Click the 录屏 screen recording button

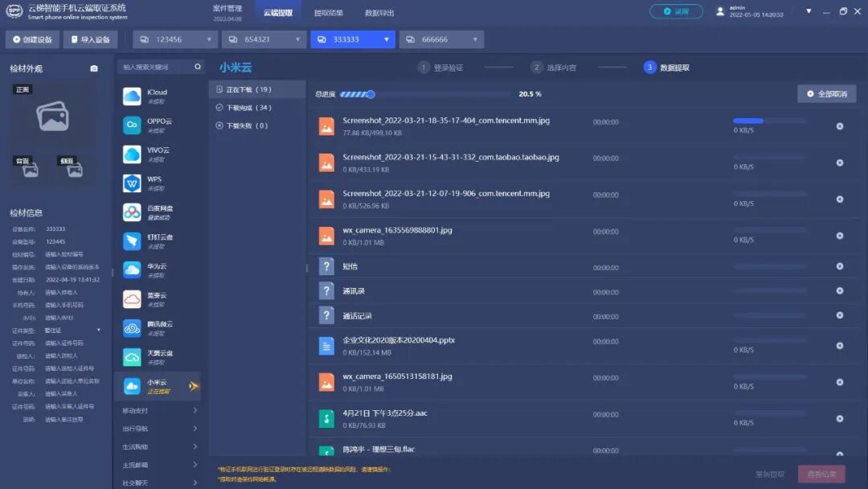click(675, 11)
